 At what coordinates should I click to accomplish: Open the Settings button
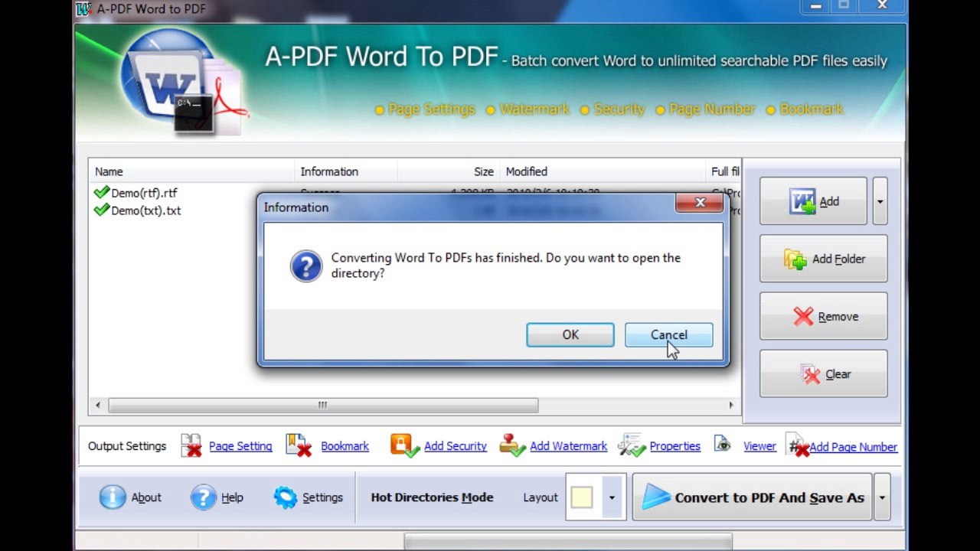308,497
